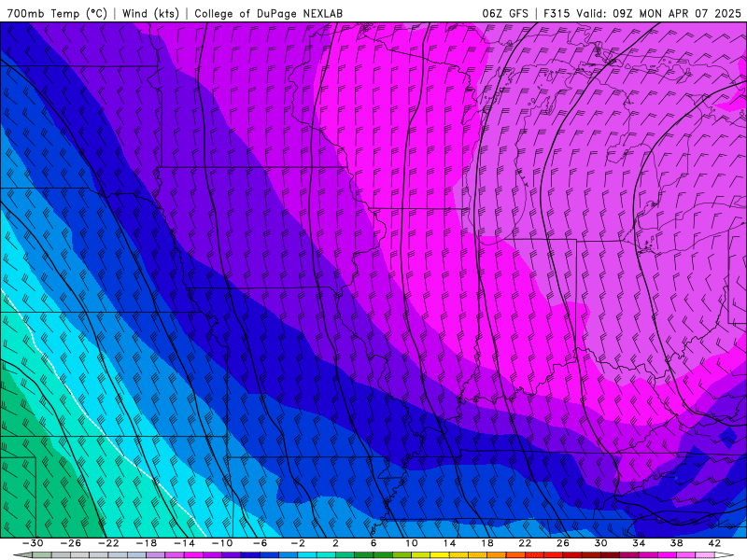This screenshot has width=747, height=560.
Task: Click the 2 color scale label
Action: point(335,543)
